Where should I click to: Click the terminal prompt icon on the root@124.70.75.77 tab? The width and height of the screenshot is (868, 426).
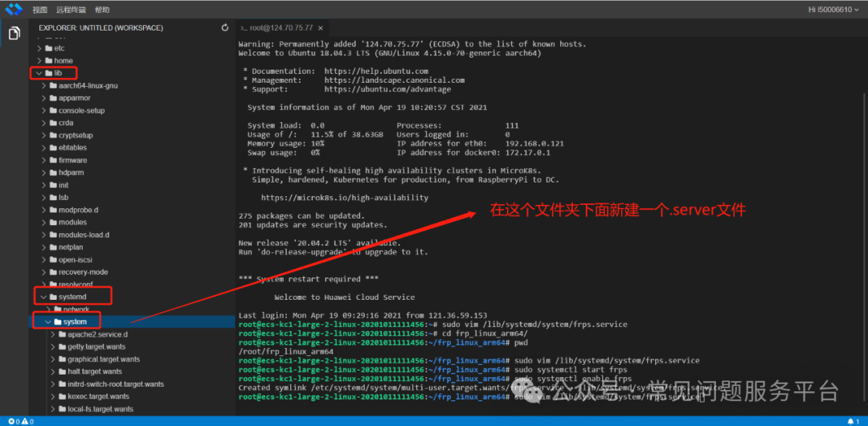point(244,27)
